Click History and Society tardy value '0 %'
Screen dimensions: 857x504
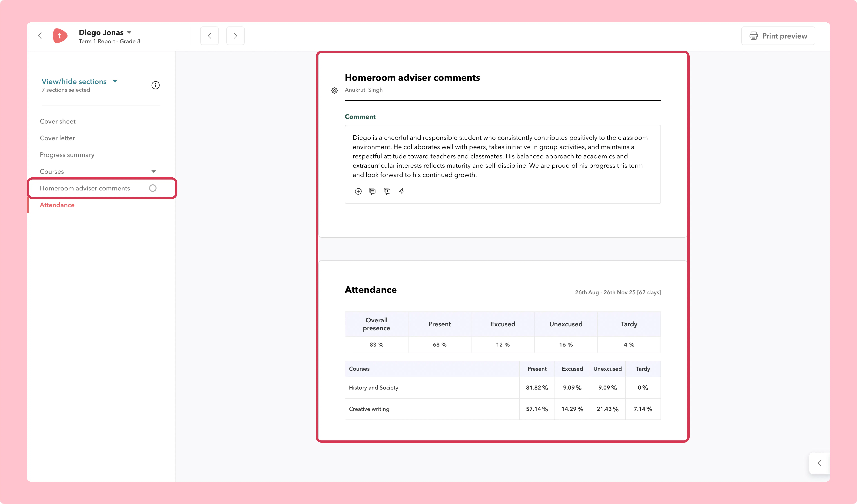[643, 388]
